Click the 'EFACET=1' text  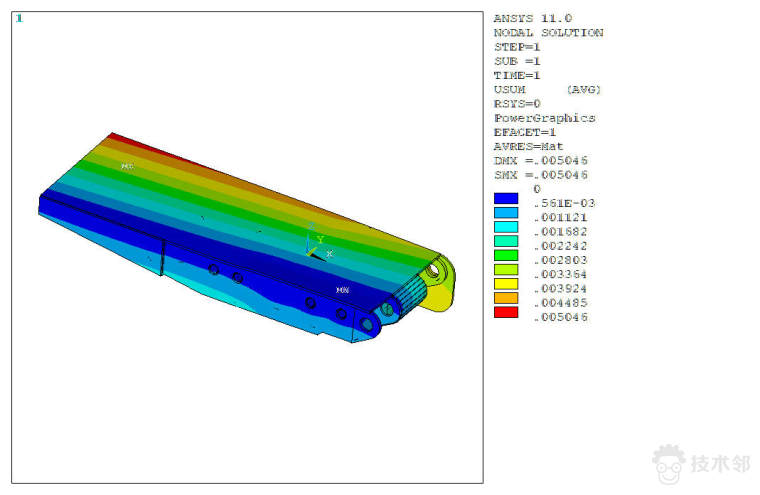coord(524,132)
